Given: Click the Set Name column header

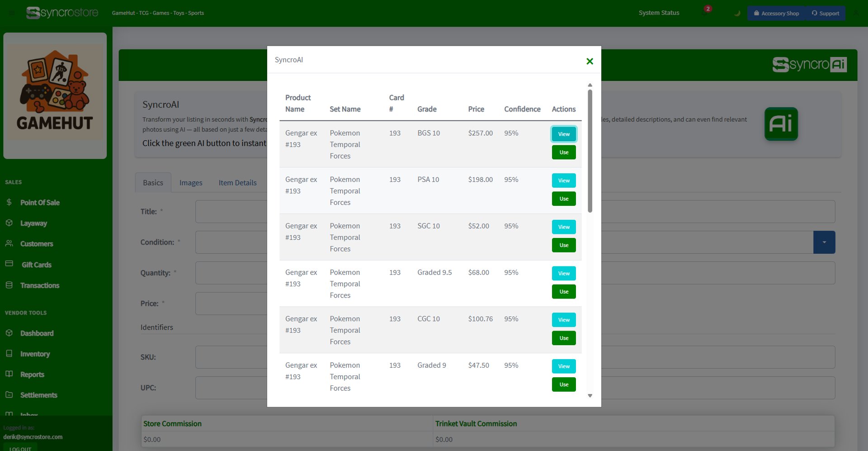Looking at the screenshot, I should (x=345, y=109).
